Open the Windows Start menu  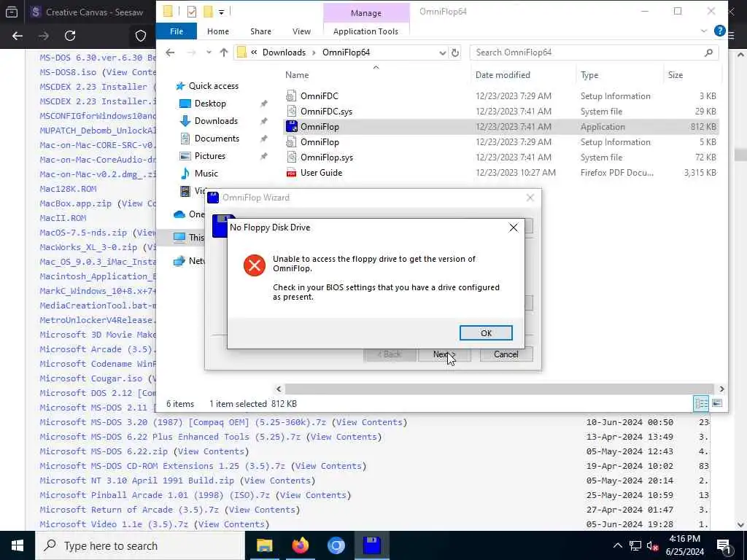(x=18, y=545)
